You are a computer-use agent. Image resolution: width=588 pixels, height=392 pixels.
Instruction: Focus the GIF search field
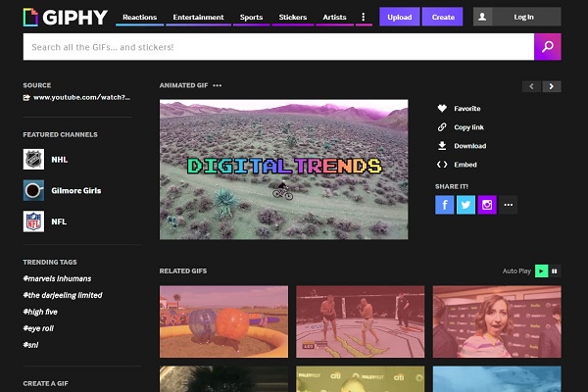pos(278,47)
